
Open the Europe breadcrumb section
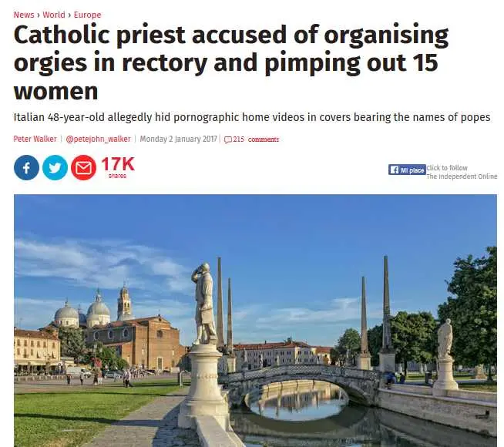coord(87,15)
